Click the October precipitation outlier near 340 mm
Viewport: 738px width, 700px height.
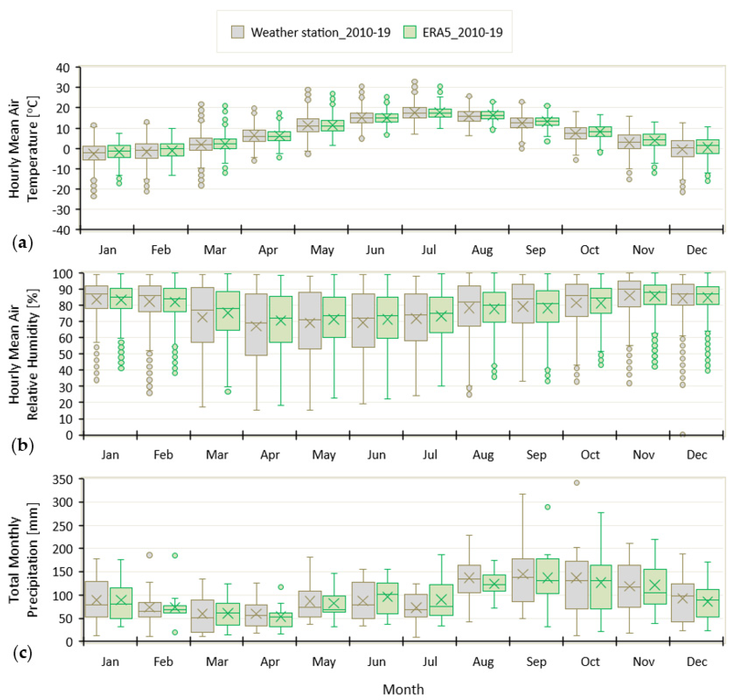pyautogui.click(x=576, y=483)
